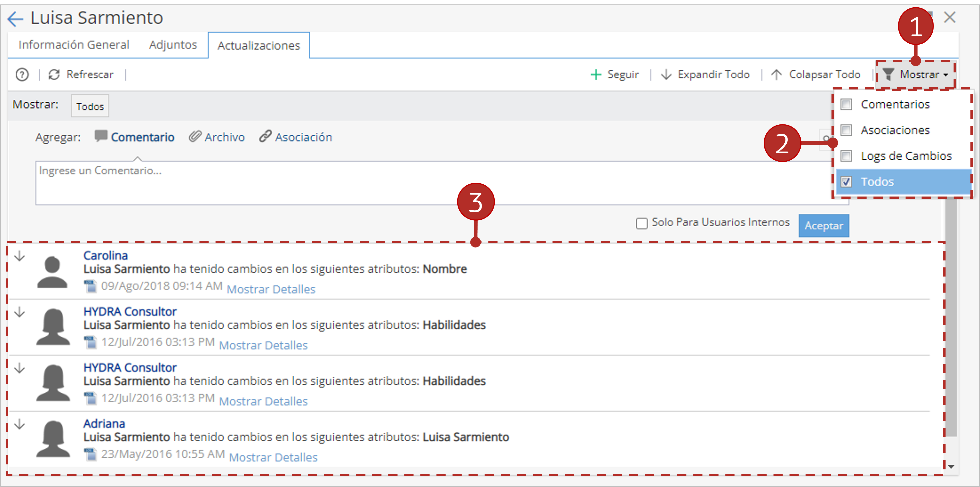Select the Asociación link icon
The width and height of the screenshot is (980, 487).
265,136
